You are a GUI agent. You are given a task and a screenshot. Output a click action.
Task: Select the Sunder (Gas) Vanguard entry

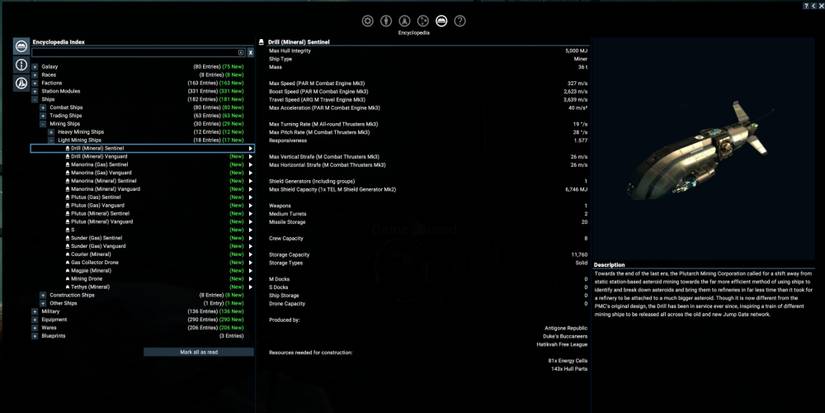click(143, 246)
